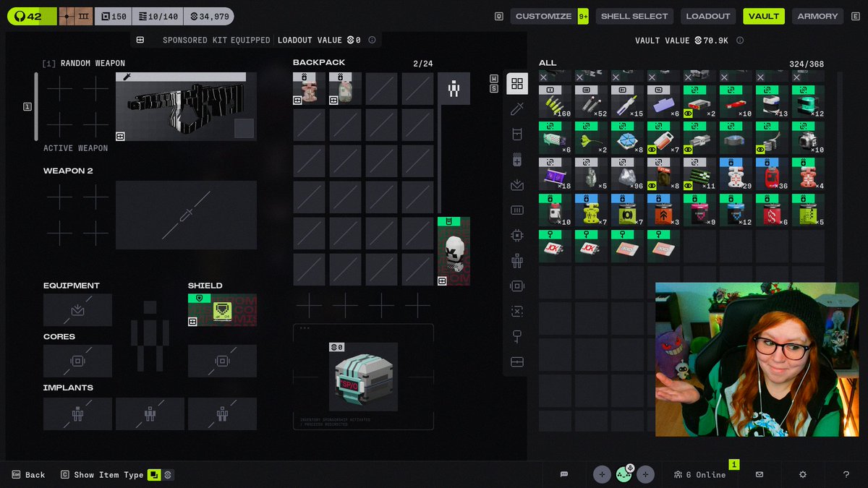Open the Shell Select tab
Viewport: 868px width, 488px height.
pyautogui.click(x=634, y=16)
